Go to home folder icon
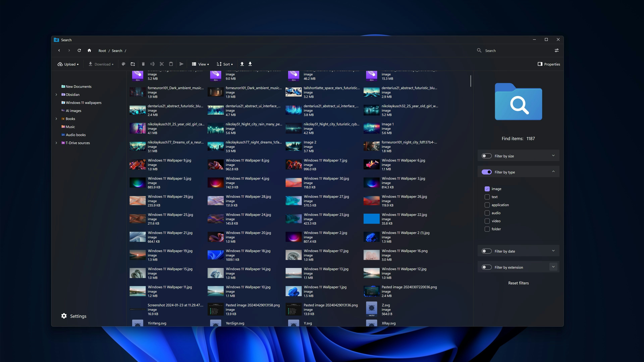The image size is (644, 362). 89,50
